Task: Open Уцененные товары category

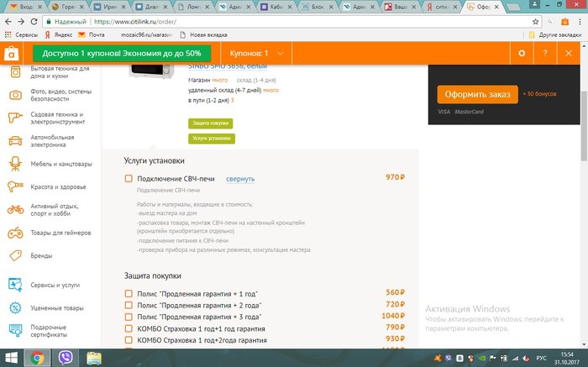Action: [57, 308]
